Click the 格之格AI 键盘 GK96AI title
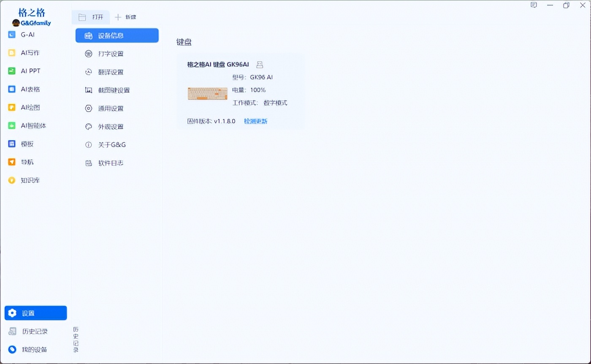 pyautogui.click(x=218, y=65)
